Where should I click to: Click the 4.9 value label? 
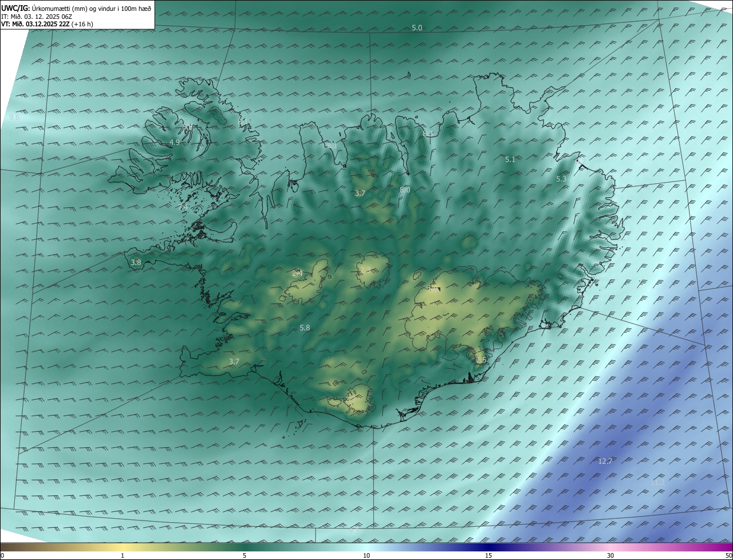pyautogui.click(x=174, y=142)
